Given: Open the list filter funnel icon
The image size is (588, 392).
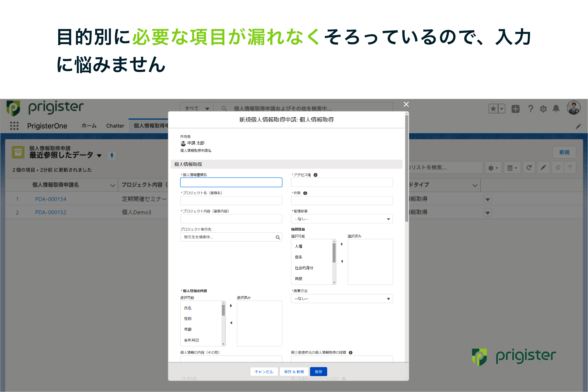Looking at the screenshot, I should [570, 167].
